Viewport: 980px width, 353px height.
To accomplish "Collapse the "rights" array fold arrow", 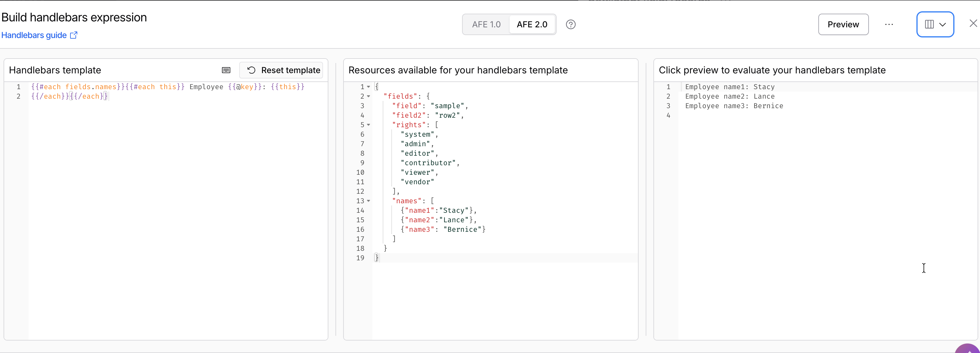I will pyautogui.click(x=369, y=125).
